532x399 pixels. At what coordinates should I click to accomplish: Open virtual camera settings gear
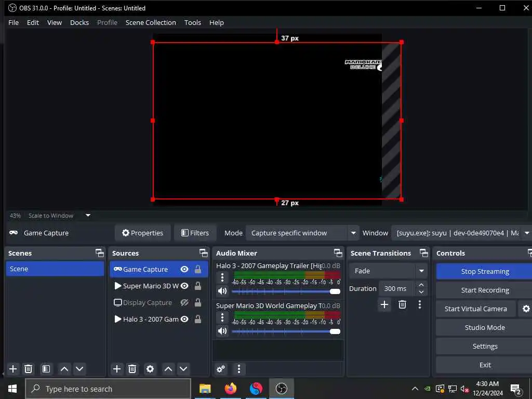click(526, 309)
